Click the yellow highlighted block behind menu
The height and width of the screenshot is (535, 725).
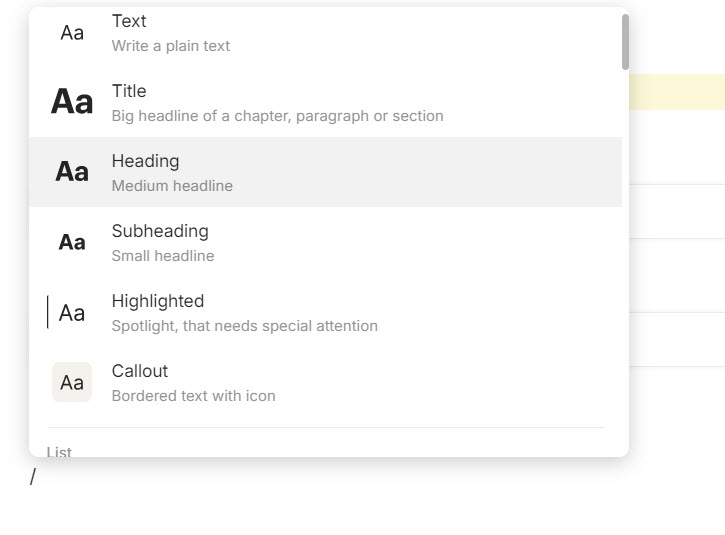coord(677,92)
